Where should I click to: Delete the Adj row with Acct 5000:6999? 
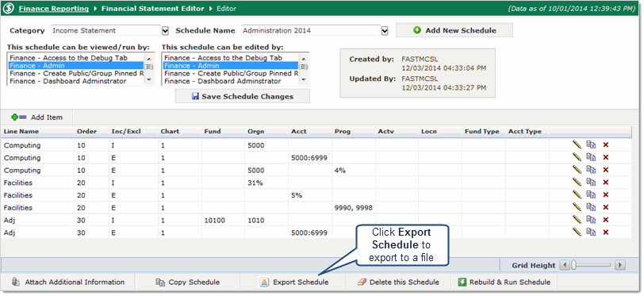coord(605,233)
